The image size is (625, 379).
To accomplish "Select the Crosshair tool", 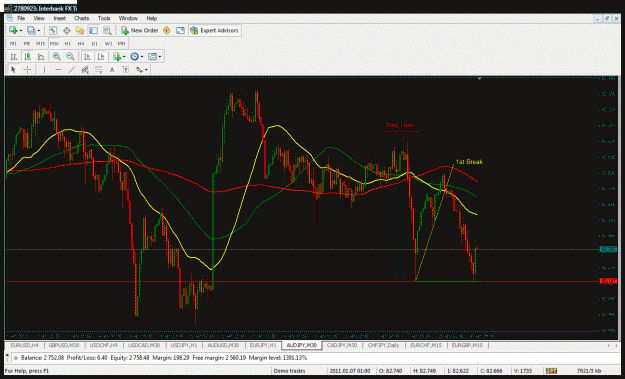I will (27, 70).
